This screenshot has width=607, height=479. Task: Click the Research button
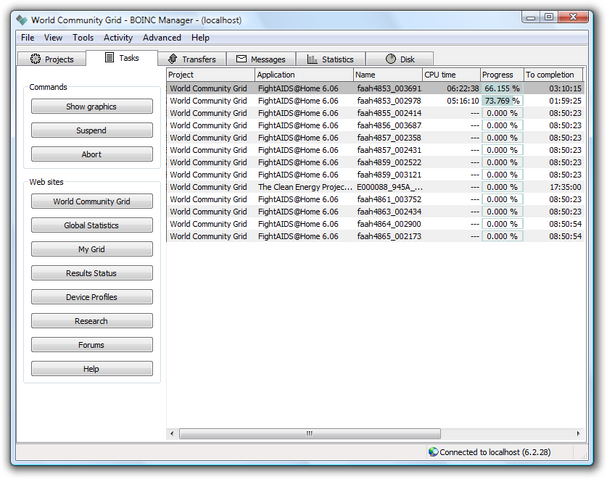tap(92, 321)
